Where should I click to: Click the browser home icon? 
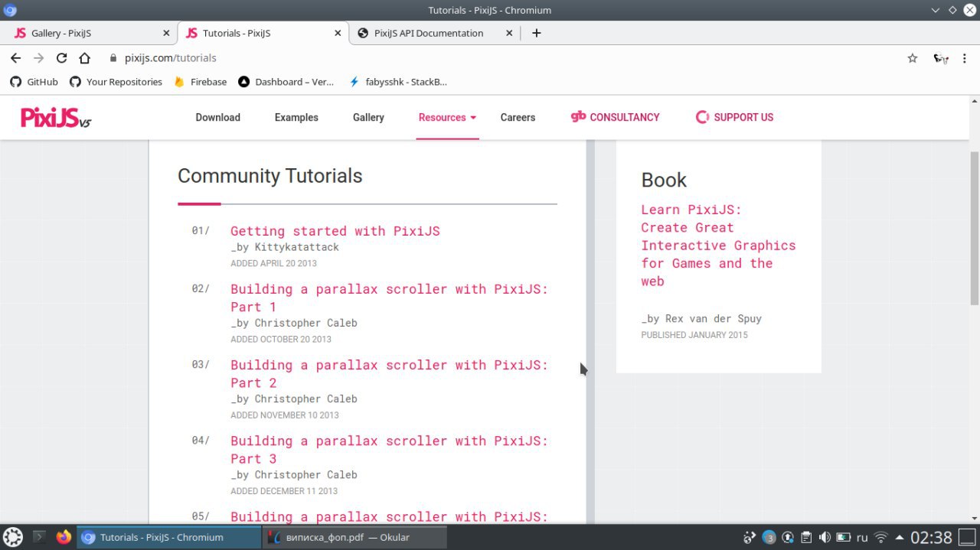click(x=84, y=57)
